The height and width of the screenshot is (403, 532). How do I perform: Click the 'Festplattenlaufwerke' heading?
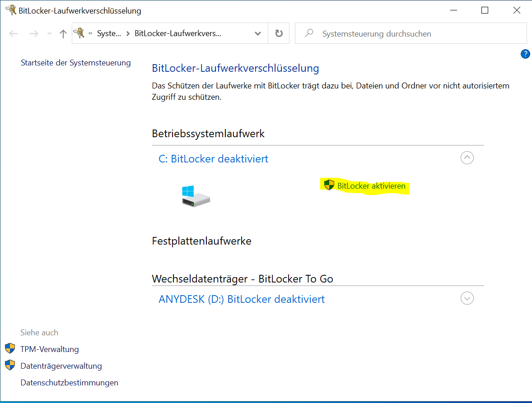click(201, 241)
